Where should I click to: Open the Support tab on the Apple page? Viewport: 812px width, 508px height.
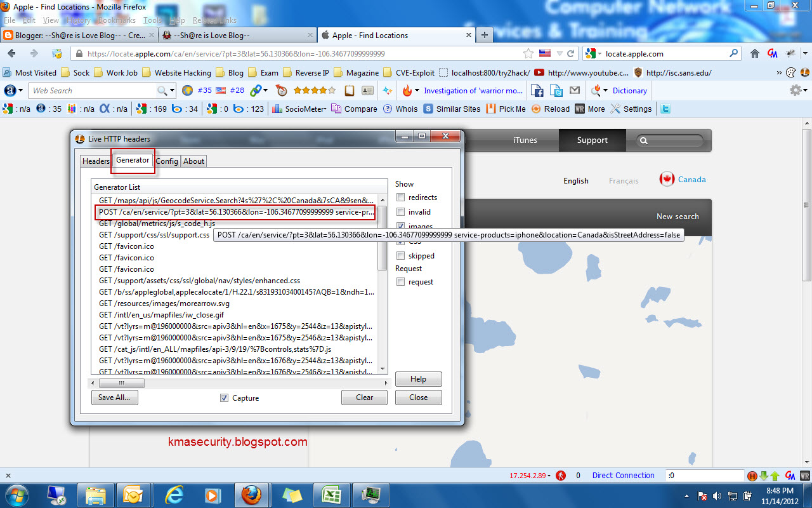click(593, 140)
